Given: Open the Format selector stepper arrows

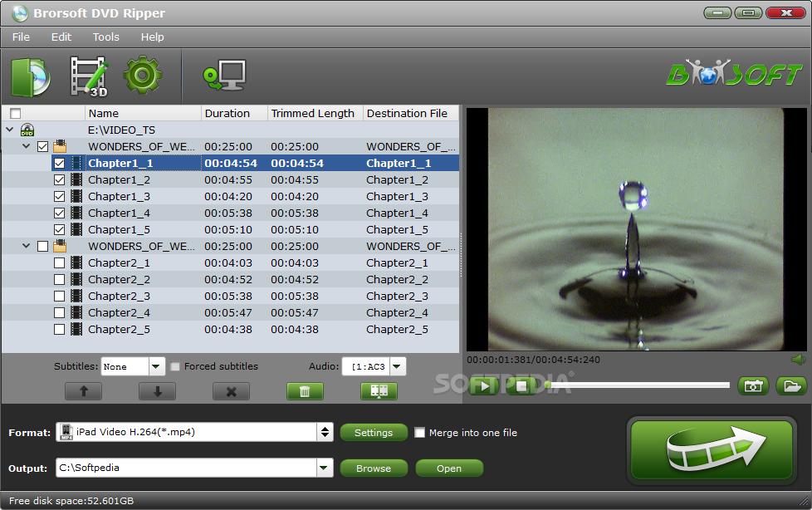Looking at the screenshot, I should click(x=325, y=432).
